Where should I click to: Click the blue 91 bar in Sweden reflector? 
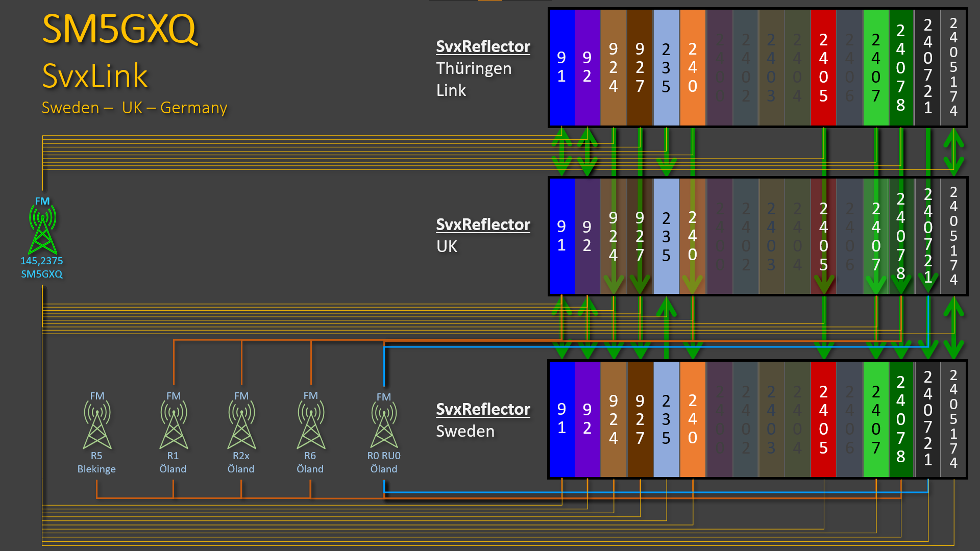pyautogui.click(x=562, y=419)
